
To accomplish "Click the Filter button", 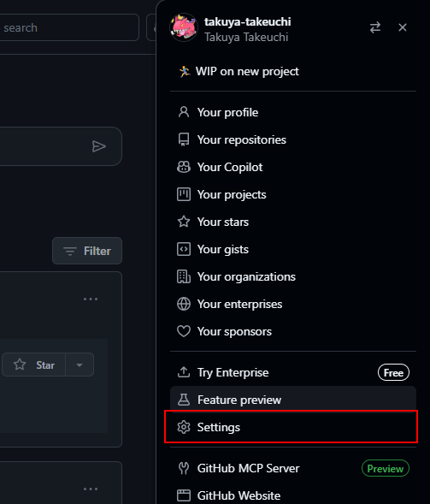I will tap(87, 251).
